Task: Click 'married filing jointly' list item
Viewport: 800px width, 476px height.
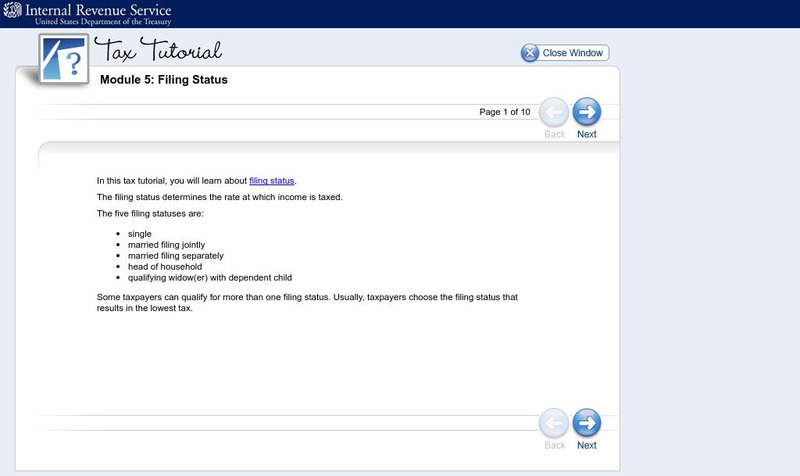Action: (x=166, y=245)
